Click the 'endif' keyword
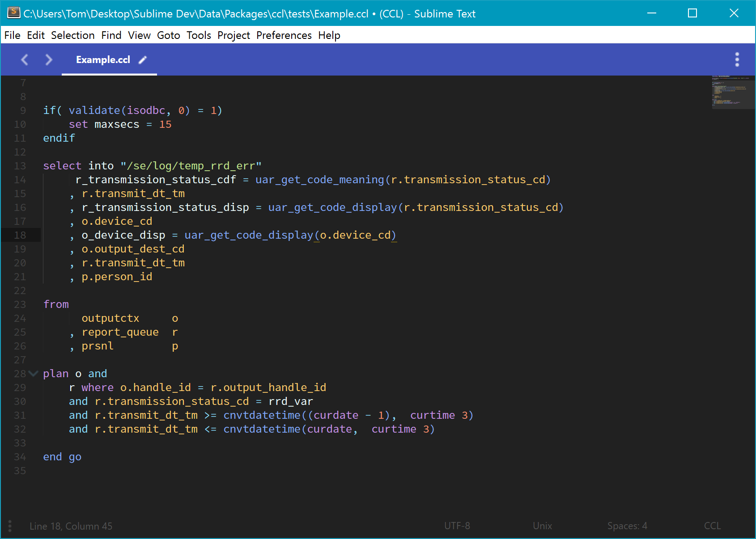This screenshot has width=756, height=539. point(59,138)
